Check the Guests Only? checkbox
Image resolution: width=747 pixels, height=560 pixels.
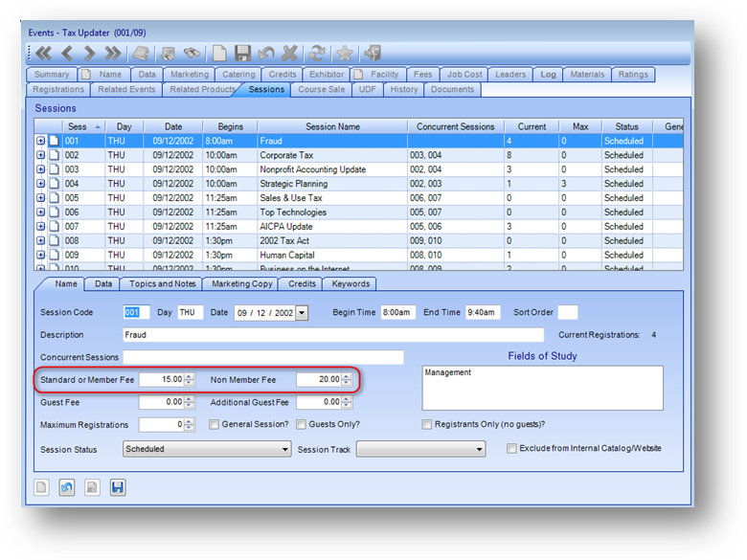tap(301, 424)
